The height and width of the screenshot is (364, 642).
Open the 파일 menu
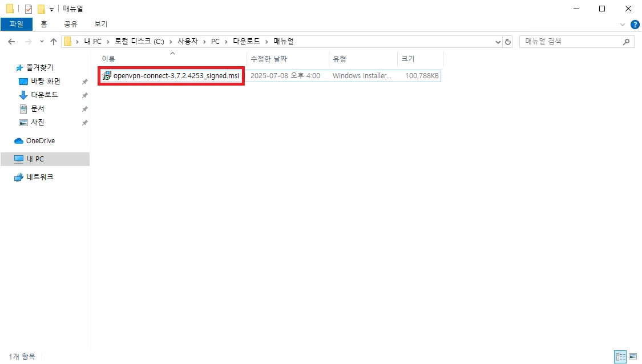tap(17, 24)
